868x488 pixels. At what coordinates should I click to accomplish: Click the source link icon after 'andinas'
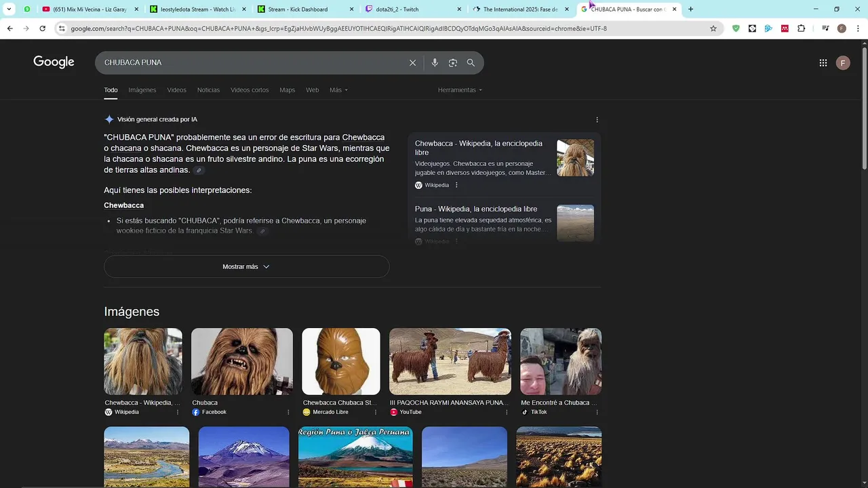(x=199, y=171)
